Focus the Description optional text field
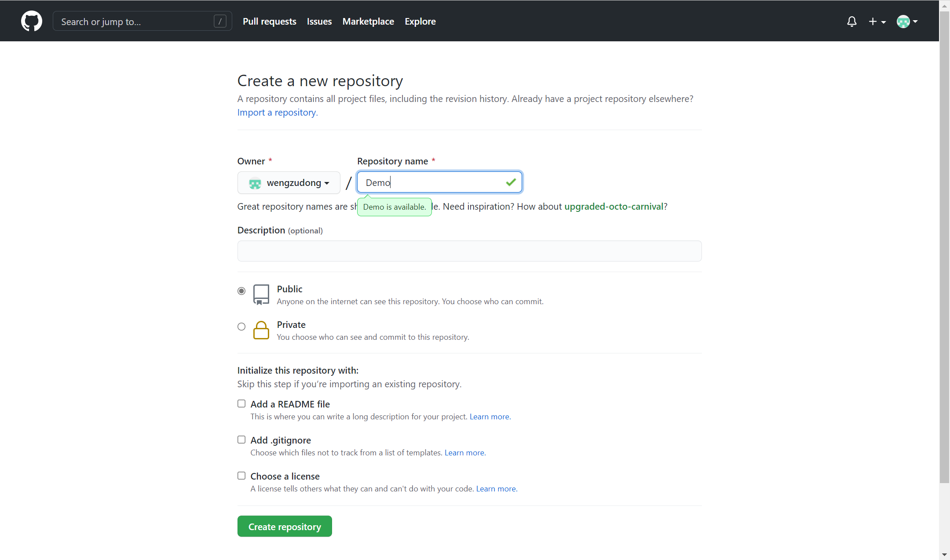 [469, 251]
